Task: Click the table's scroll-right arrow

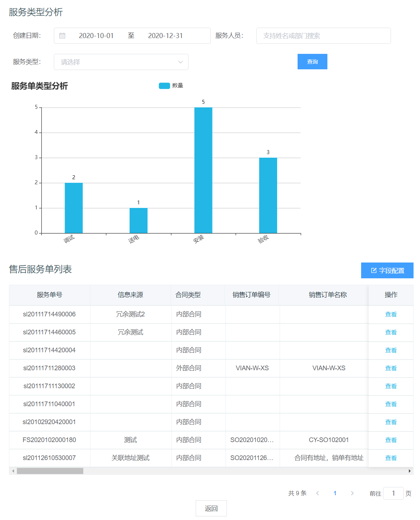Action: pos(410,471)
